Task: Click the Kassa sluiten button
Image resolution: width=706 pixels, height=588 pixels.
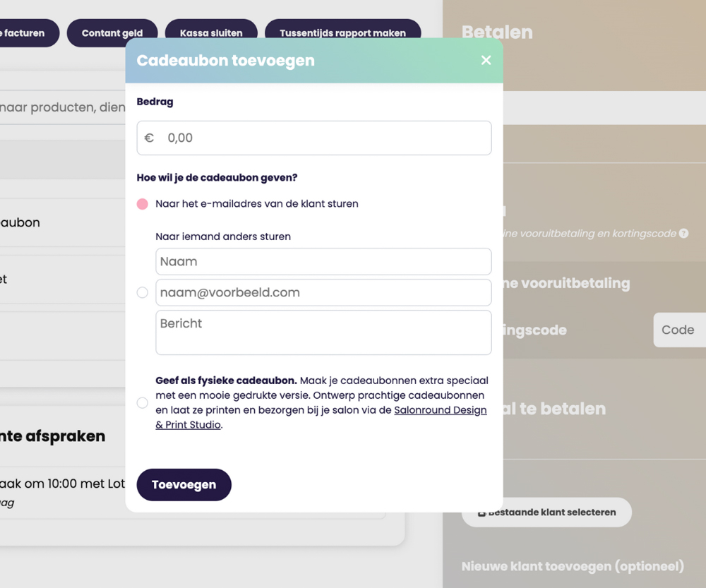Action: coord(211,33)
